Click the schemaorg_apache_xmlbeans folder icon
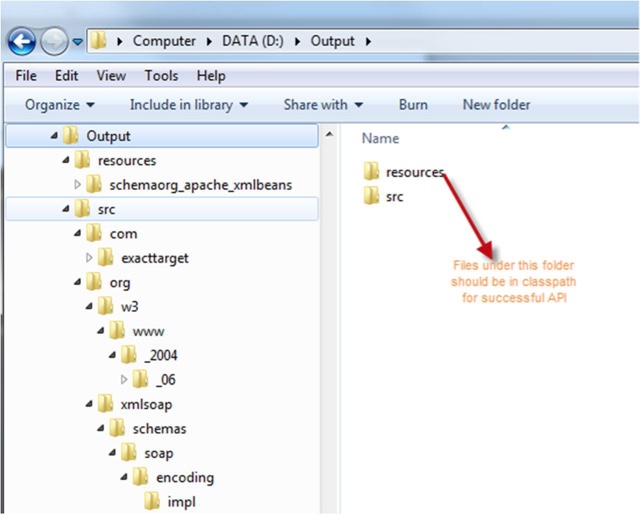 [94, 185]
